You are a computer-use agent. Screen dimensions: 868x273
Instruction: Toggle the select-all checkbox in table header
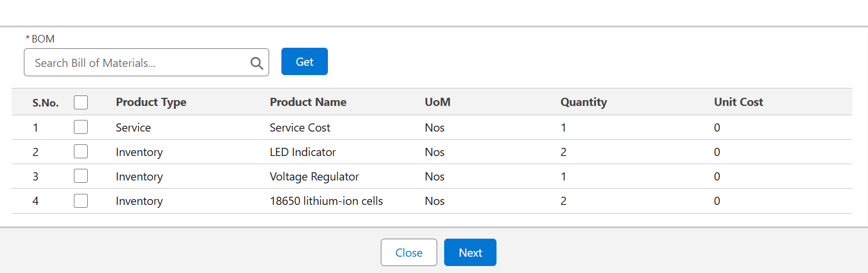[x=81, y=102]
